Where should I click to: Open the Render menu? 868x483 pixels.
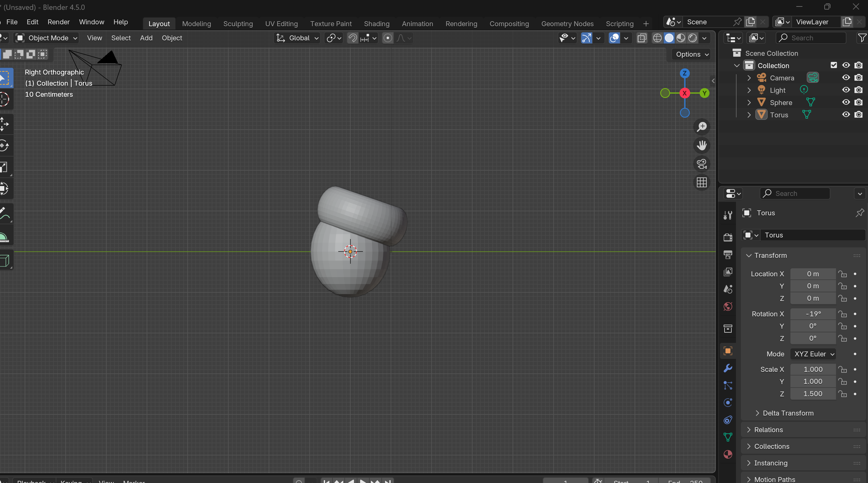click(58, 22)
